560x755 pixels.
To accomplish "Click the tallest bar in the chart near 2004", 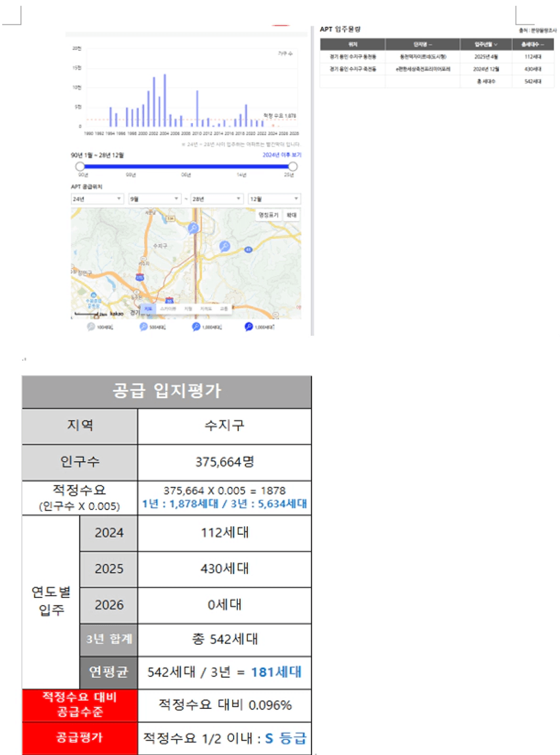I will (165, 100).
